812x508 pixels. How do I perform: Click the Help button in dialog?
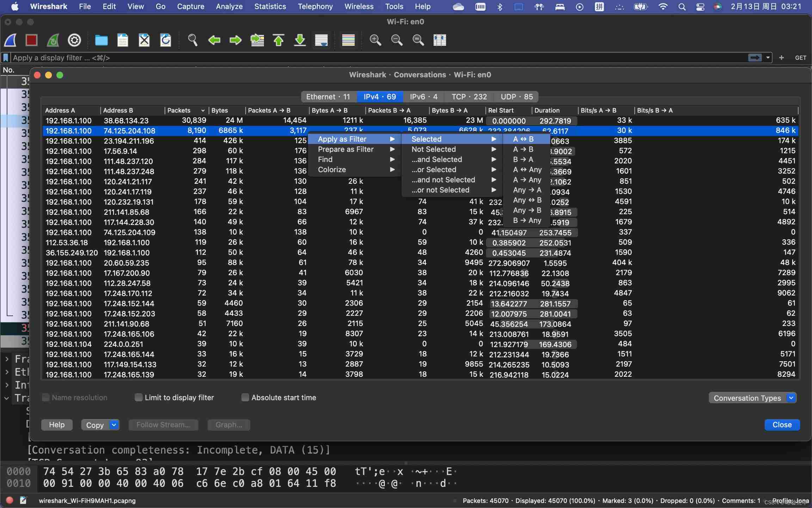[x=57, y=425]
